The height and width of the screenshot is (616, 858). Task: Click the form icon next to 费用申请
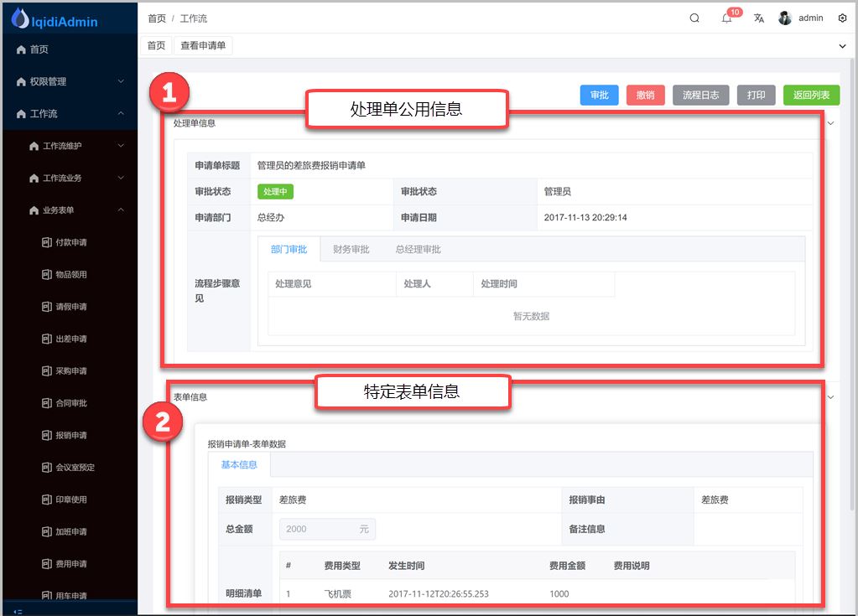coord(47,564)
